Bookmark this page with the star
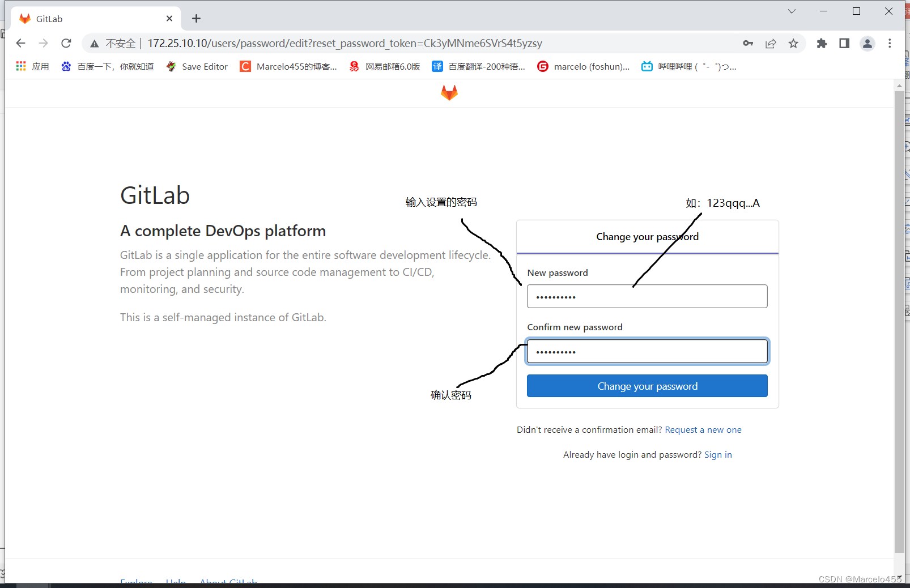 pyautogui.click(x=793, y=44)
